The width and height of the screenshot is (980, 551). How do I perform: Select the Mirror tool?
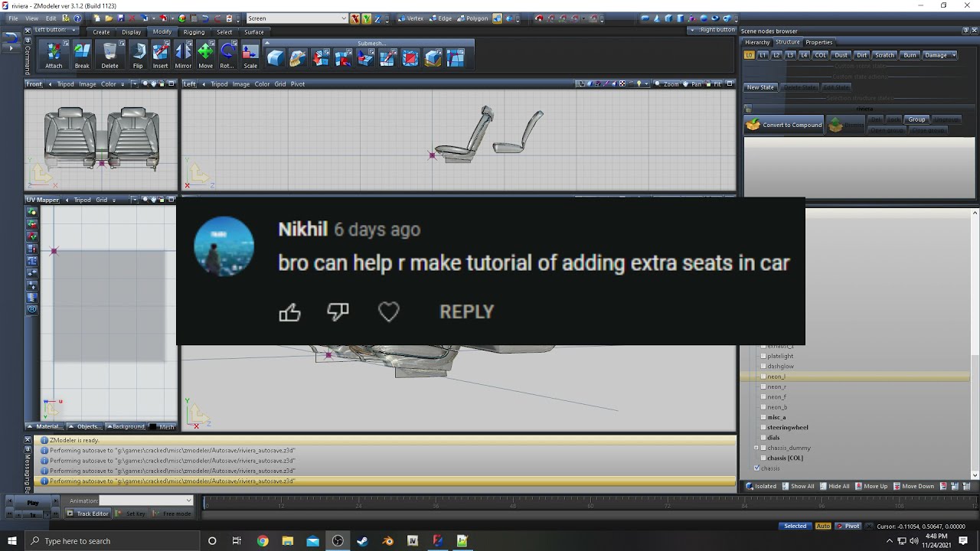point(183,56)
